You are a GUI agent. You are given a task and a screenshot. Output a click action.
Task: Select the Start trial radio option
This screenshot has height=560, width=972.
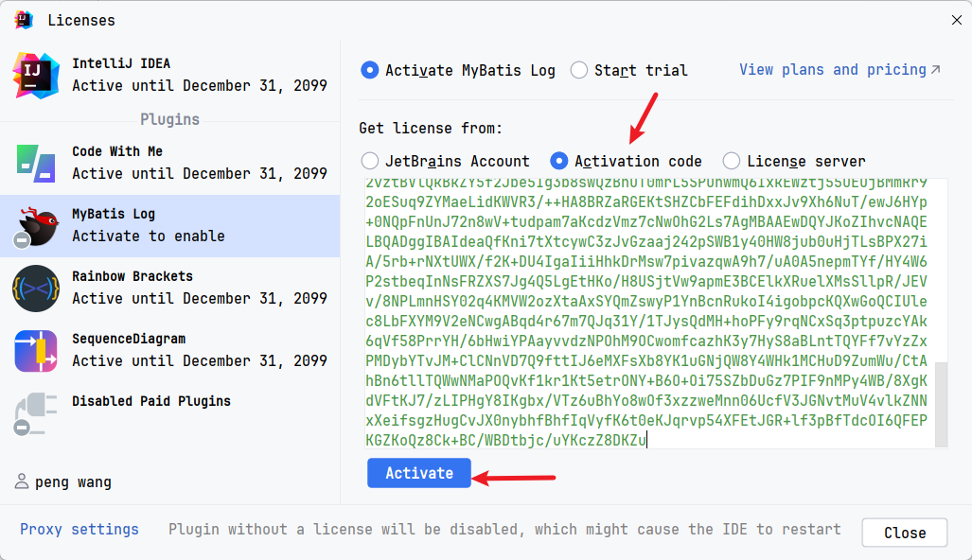(x=579, y=70)
